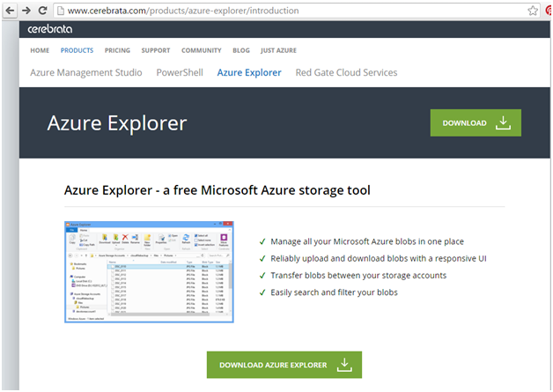Viewport: 553px width, 392px height.
Task: Open the Azure Explorer screenshot thumbnail
Action: click(x=149, y=272)
